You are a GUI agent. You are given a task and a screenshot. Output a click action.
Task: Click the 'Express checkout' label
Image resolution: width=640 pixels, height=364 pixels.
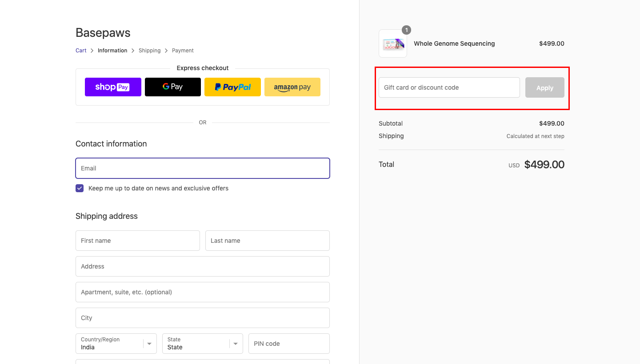[x=203, y=68]
